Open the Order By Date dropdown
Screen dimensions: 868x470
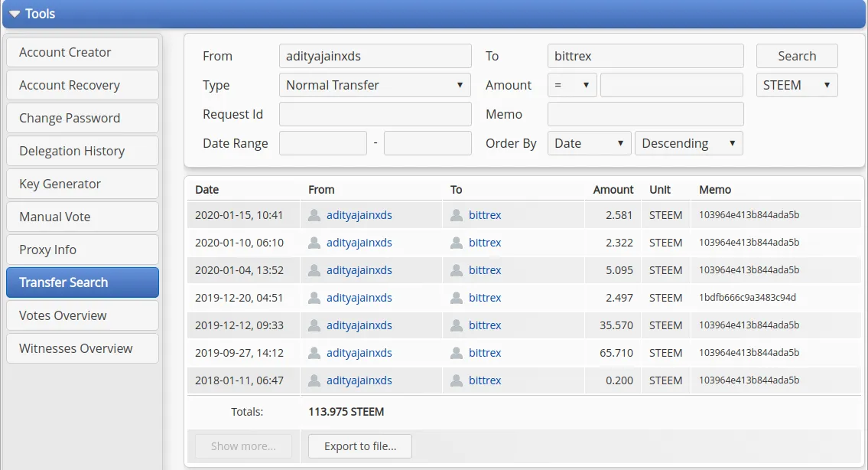click(x=590, y=143)
